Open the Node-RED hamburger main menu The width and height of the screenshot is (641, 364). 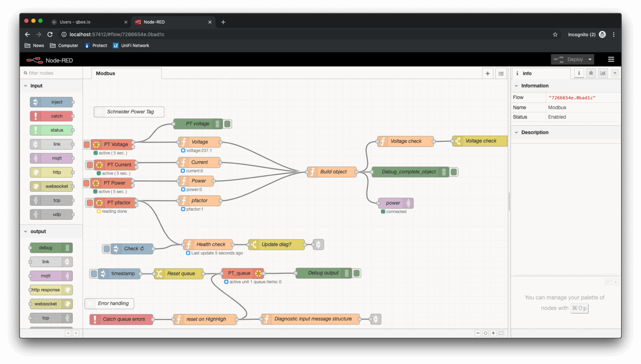pyautogui.click(x=611, y=59)
